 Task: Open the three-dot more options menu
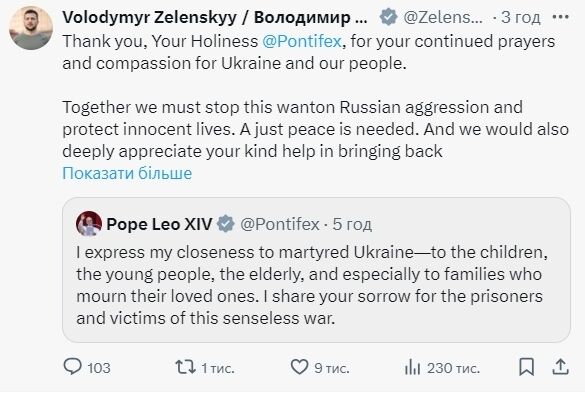(561, 17)
